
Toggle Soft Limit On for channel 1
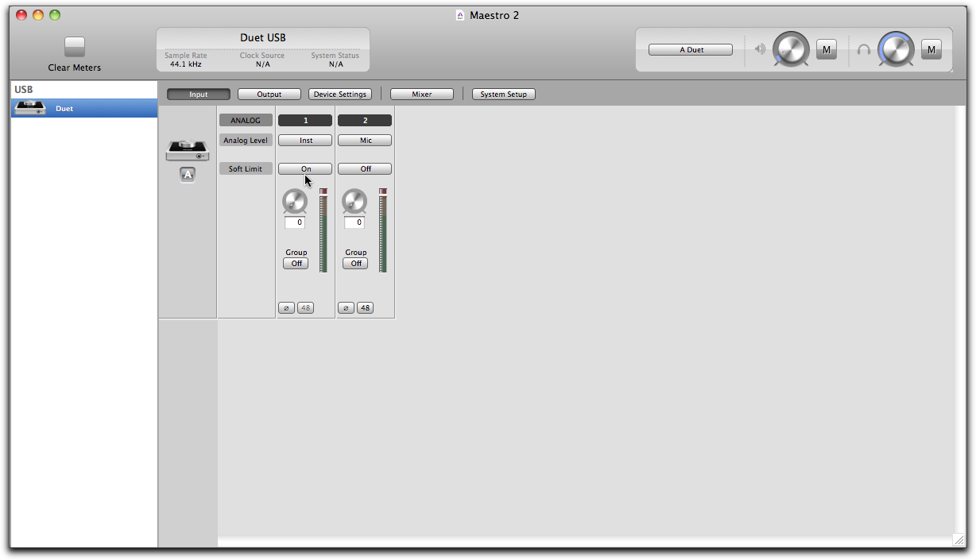[305, 169]
